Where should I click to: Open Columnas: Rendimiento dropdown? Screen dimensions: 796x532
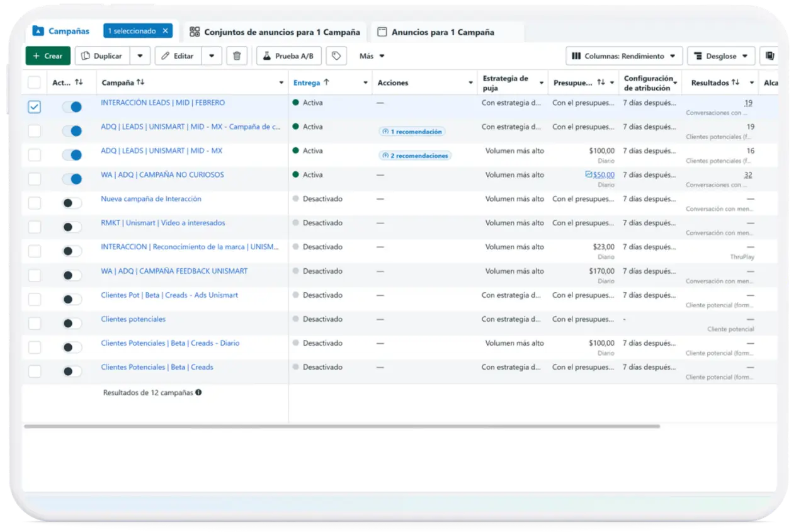(624, 56)
